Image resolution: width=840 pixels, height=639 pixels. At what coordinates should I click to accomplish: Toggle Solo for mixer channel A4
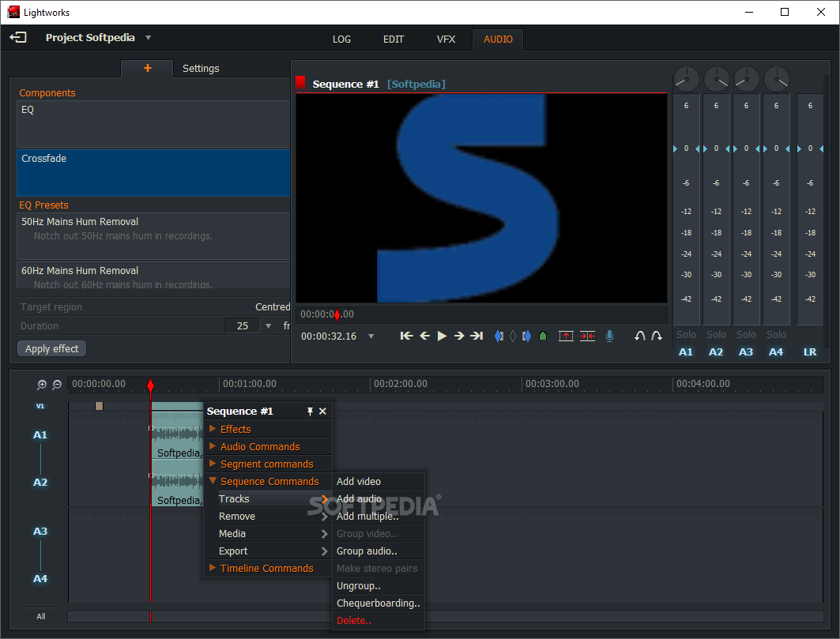(x=776, y=335)
